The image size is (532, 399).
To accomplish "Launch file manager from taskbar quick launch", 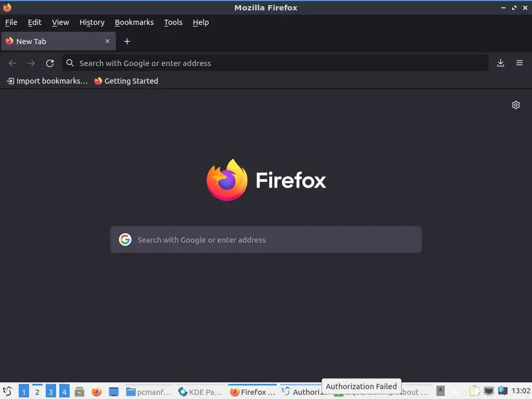I will pyautogui.click(x=79, y=392).
